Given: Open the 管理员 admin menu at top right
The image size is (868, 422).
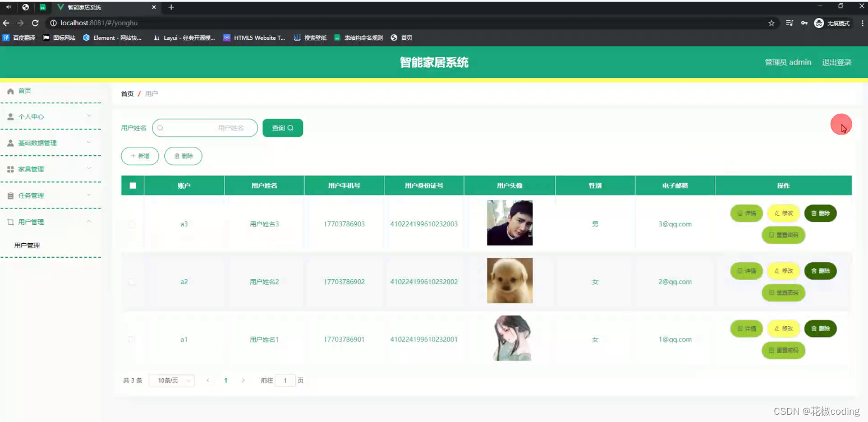Looking at the screenshot, I should 788,62.
